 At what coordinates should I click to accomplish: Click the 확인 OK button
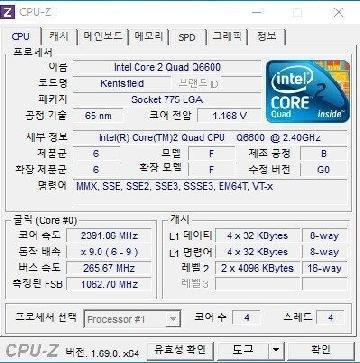[321, 349]
